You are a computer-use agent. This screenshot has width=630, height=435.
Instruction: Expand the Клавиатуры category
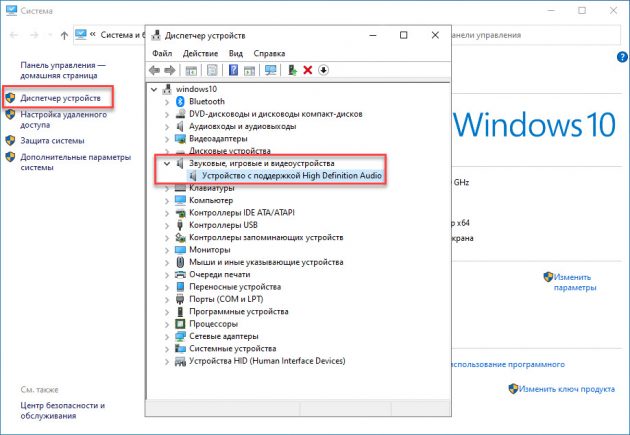[x=167, y=188]
